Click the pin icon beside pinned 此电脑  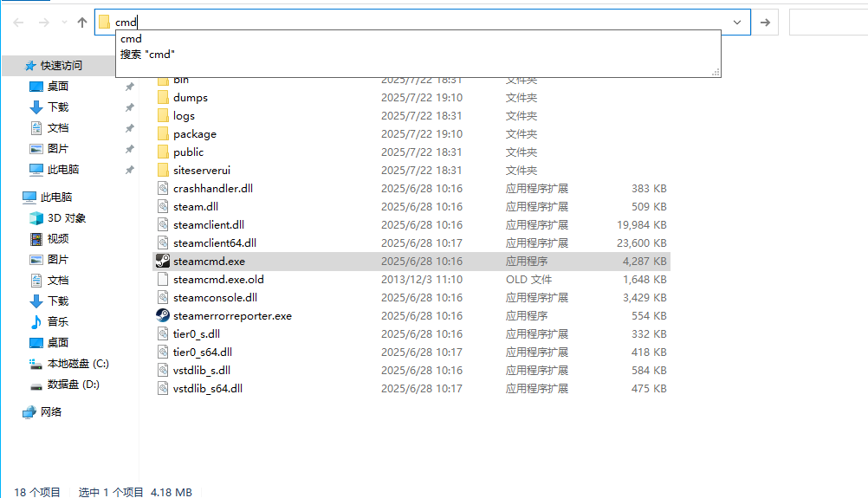pyautogui.click(x=130, y=170)
